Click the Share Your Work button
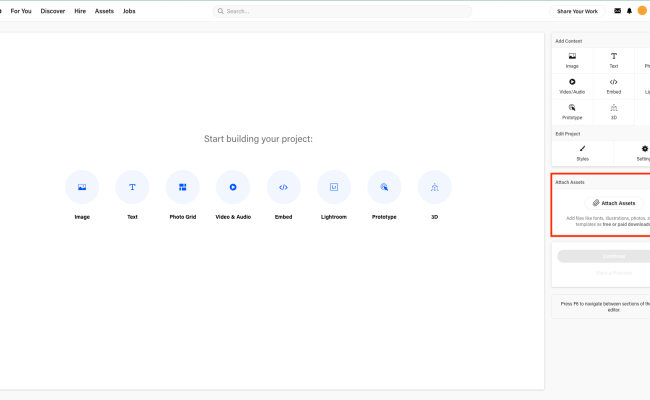This screenshot has width=650, height=400. tap(577, 11)
